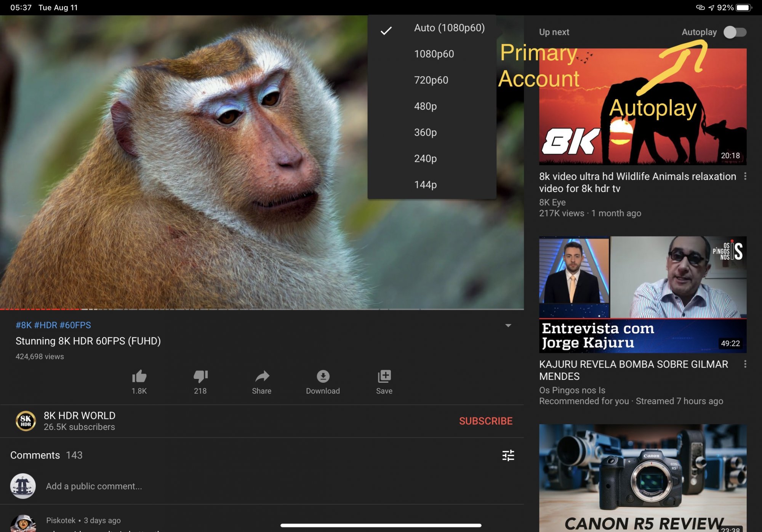Open 8K HDR WORLD channel avatar
The image size is (762, 532).
[x=26, y=421]
